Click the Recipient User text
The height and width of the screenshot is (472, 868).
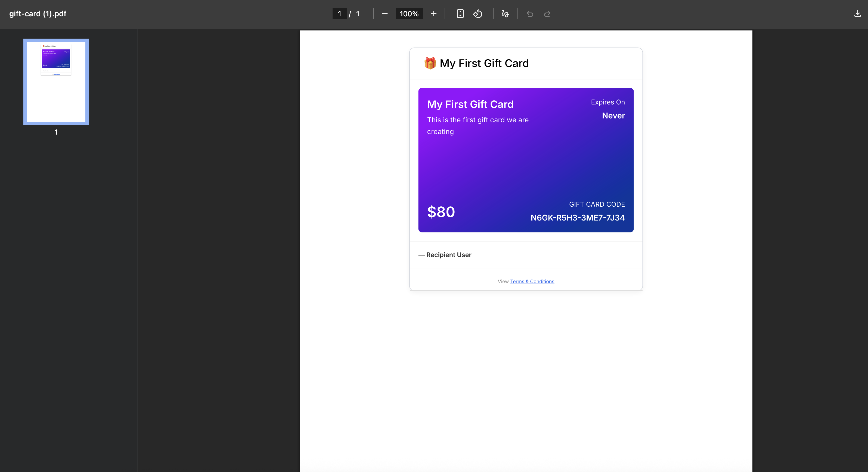point(448,255)
